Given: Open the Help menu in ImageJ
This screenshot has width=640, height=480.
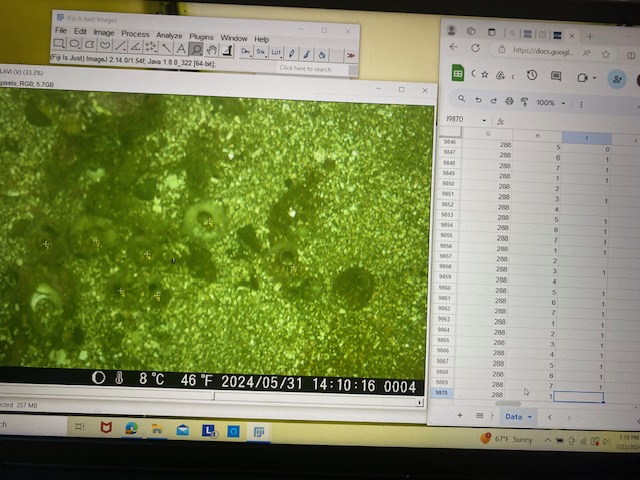Looking at the screenshot, I should point(262,39).
